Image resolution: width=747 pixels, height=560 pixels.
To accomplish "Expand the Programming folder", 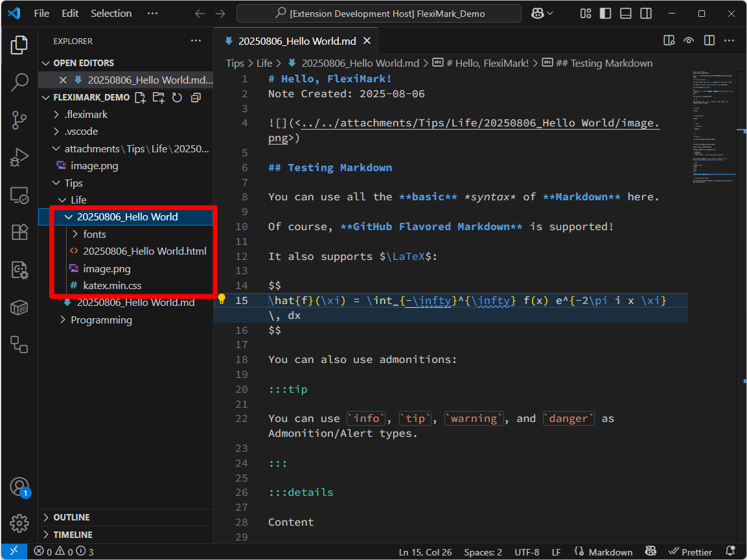I will click(x=126, y=320).
